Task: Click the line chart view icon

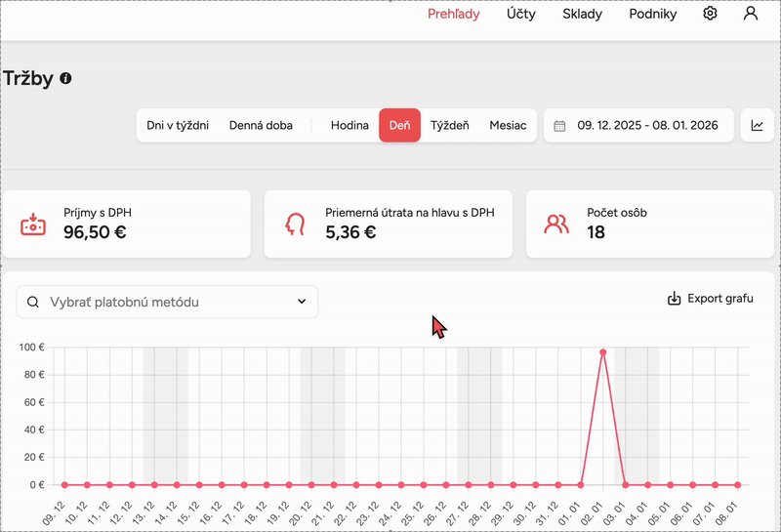Action: coord(757,125)
